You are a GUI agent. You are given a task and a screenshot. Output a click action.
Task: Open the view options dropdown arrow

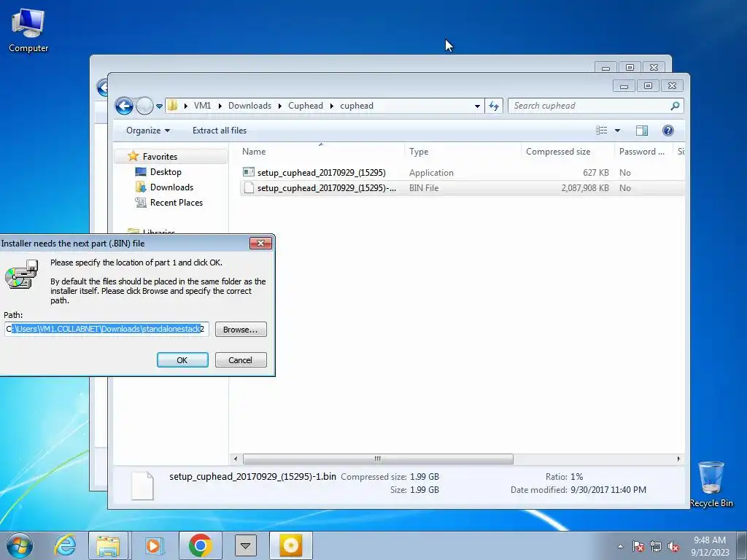(x=617, y=131)
